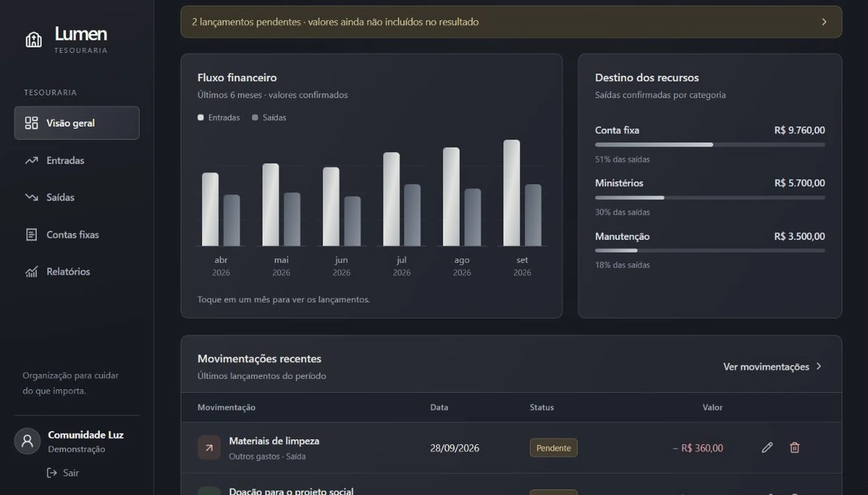The width and height of the screenshot is (868, 495).
Task: Click the Lumen church logo icon
Action: (33, 39)
